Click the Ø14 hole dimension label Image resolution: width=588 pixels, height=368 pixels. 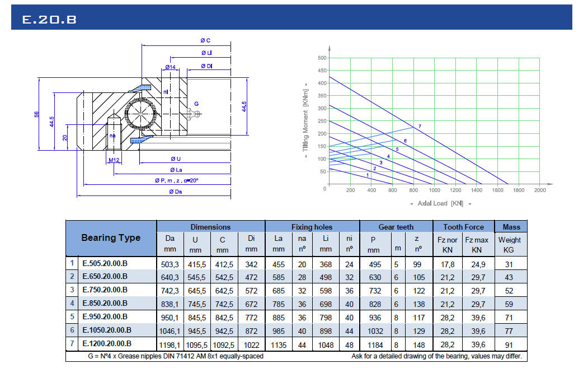[170, 67]
